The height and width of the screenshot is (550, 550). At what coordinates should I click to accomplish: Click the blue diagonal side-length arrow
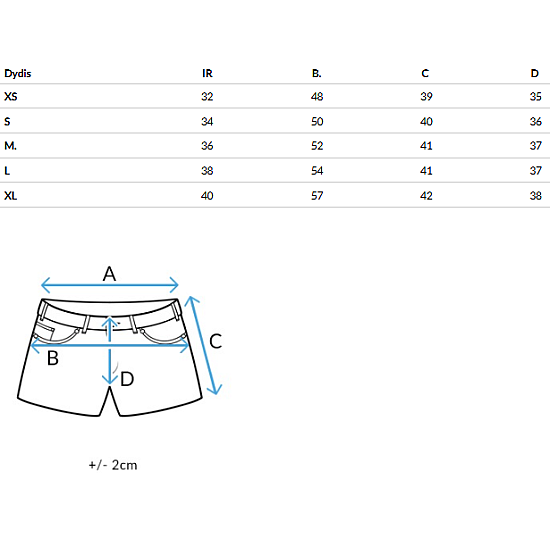[204, 346]
